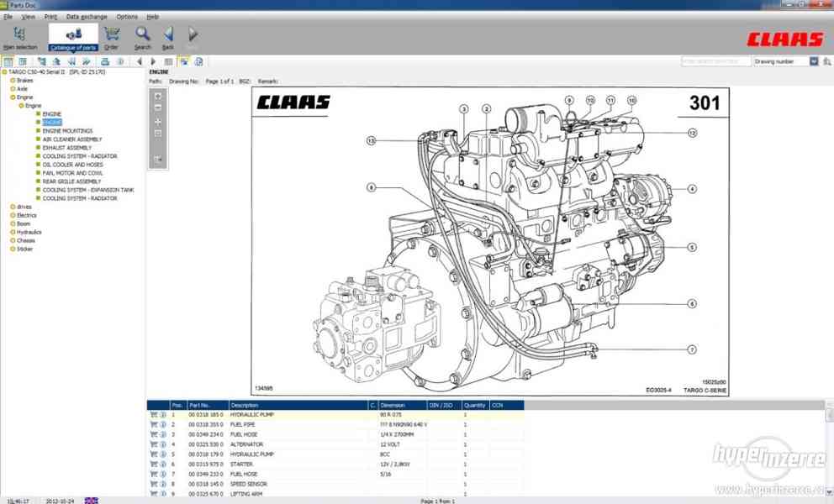Select ENGINE MOUNTINGS in the tree
This screenshot has width=834, height=504.
pyautogui.click(x=67, y=131)
